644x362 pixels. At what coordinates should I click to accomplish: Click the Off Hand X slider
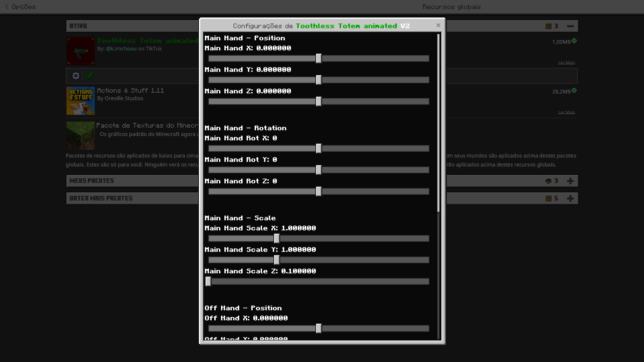click(x=318, y=328)
